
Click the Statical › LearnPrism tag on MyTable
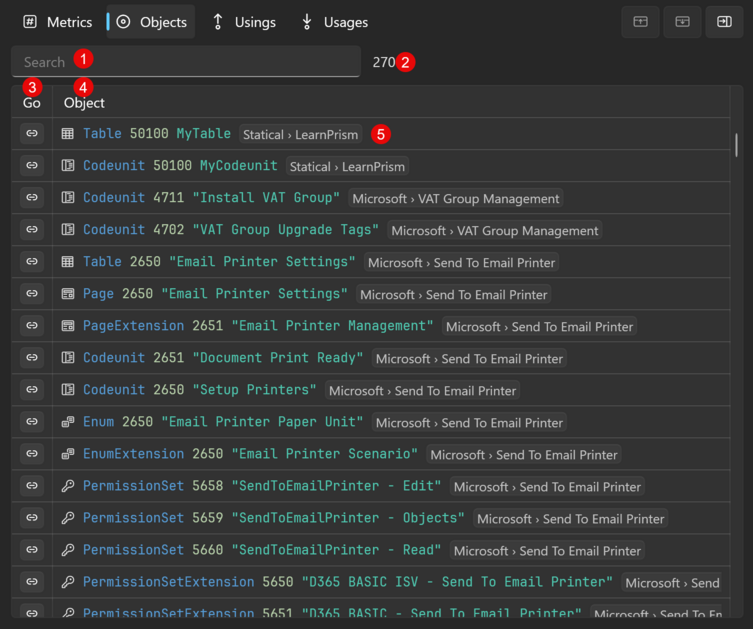(300, 134)
